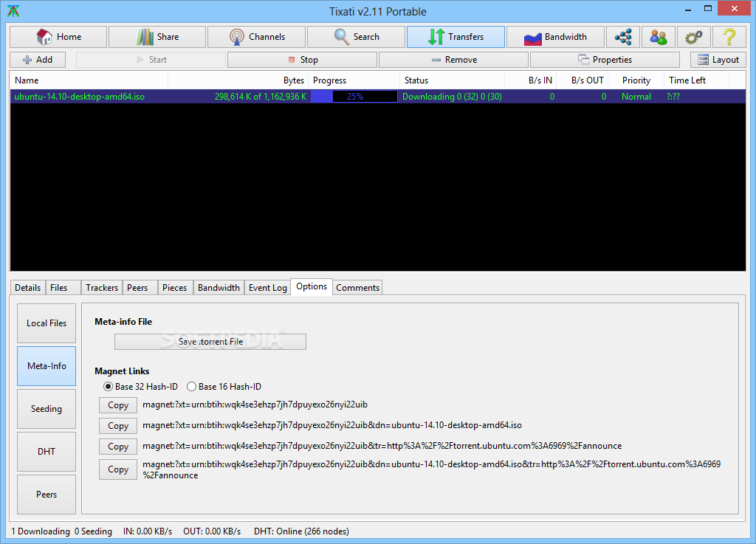Click the OUT: 0.00 KB/s status entry
Image resolution: width=756 pixels, height=544 pixels.
[x=212, y=531]
